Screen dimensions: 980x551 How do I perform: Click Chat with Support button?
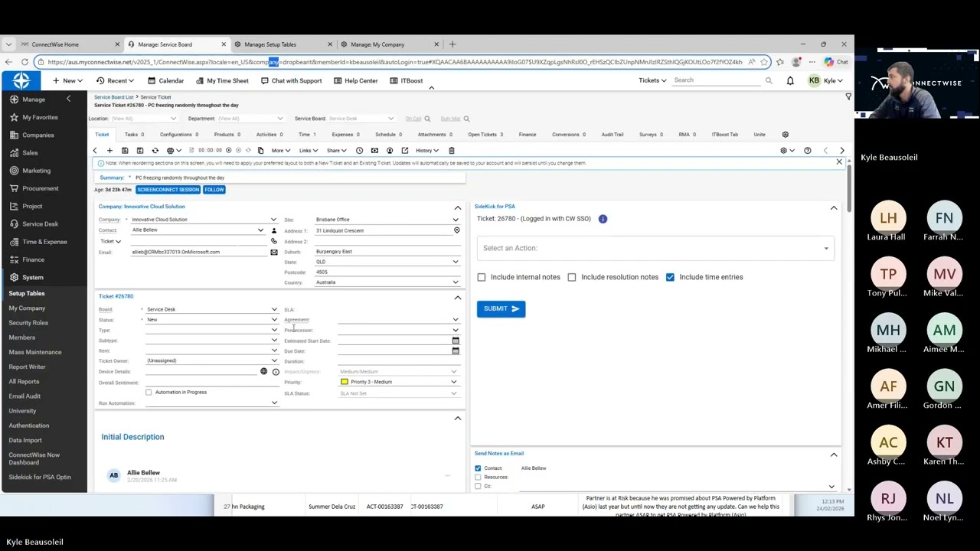pyautogui.click(x=291, y=80)
